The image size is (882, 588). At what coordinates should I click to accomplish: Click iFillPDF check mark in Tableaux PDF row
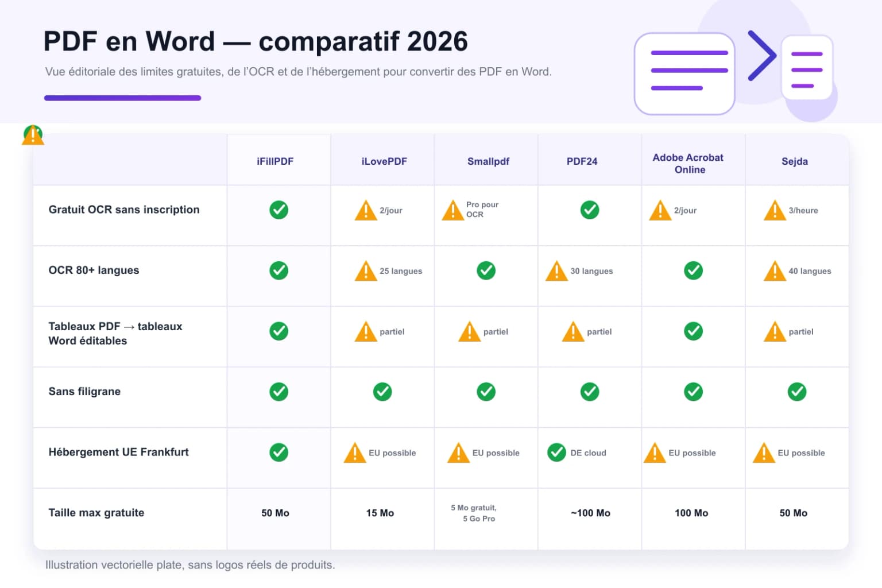click(279, 331)
